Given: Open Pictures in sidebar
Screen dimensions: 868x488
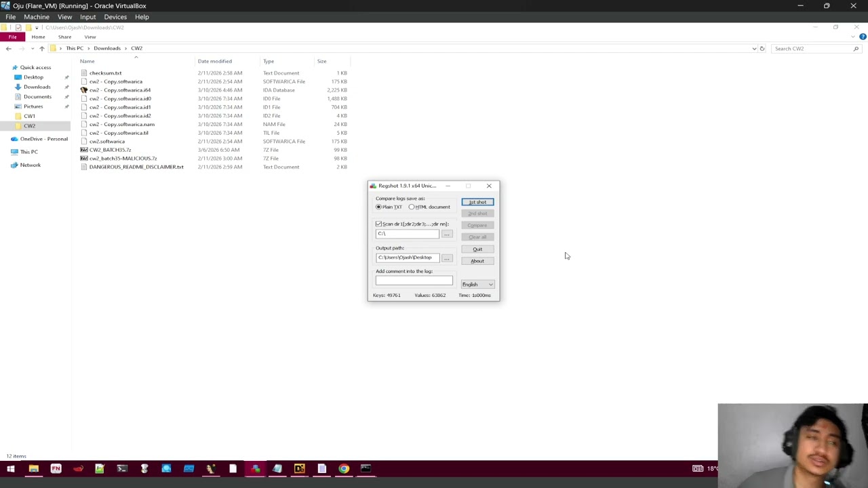Looking at the screenshot, I should click(x=33, y=106).
